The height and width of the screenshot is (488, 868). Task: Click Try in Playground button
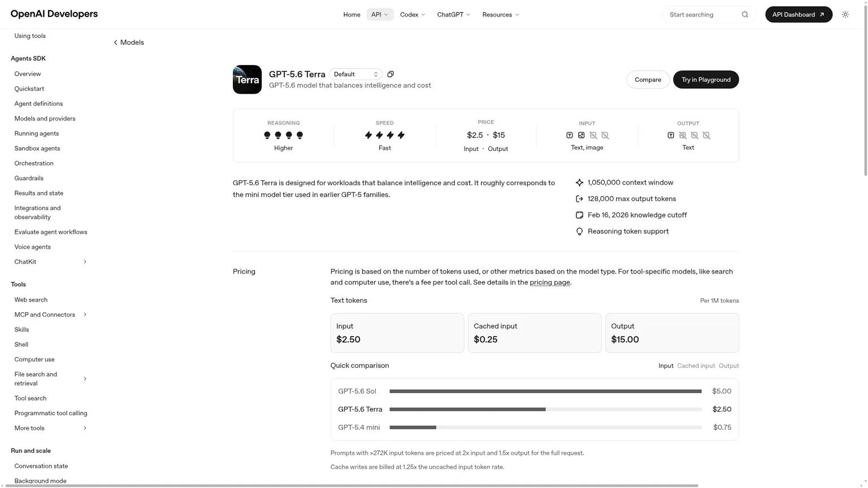[706, 80]
